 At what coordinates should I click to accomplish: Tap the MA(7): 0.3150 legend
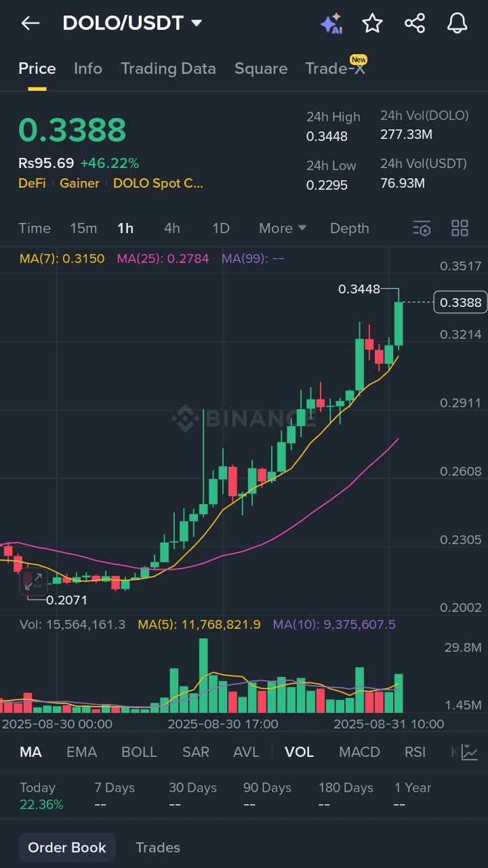point(62,258)
